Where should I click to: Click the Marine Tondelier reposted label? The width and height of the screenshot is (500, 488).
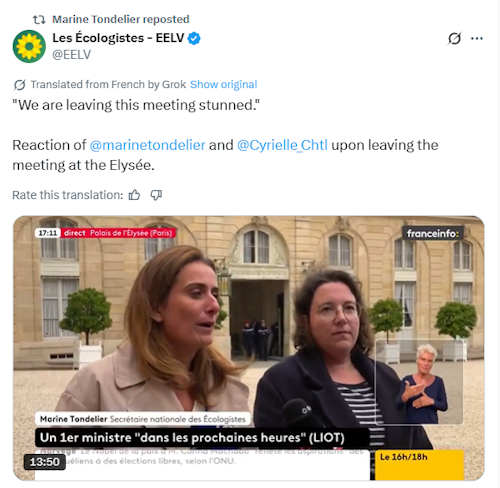click(x=121, y=19)
